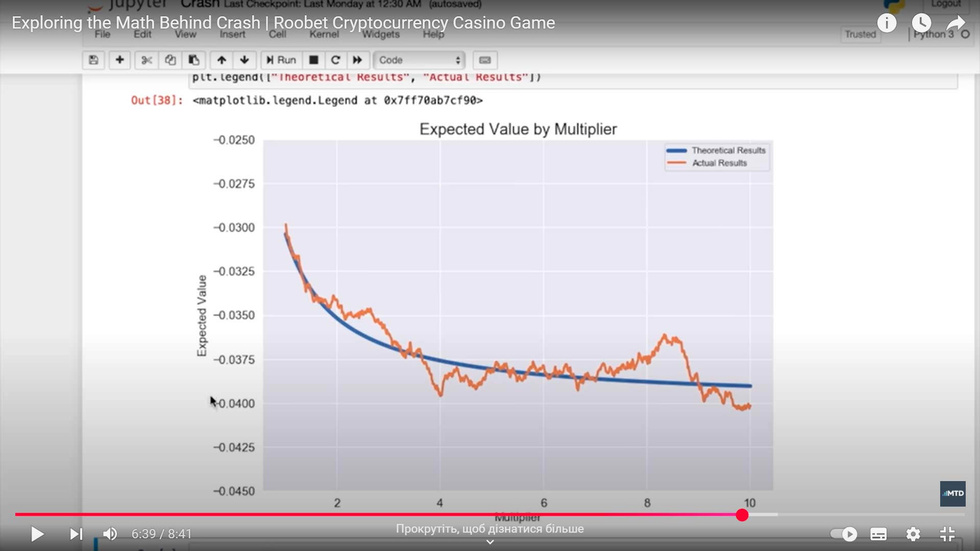
Task: Save the notebook using the save icon
Action: (93, 60)
